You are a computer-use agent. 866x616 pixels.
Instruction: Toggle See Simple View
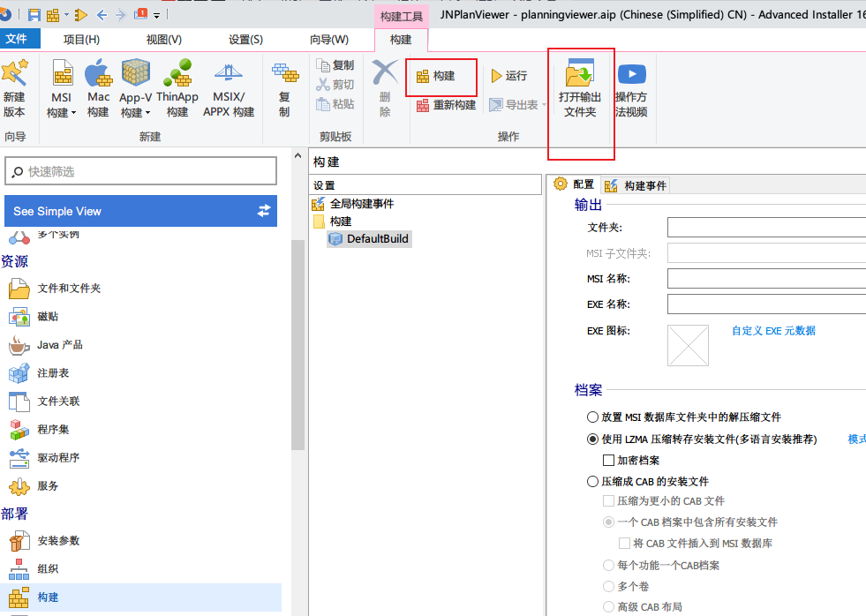[141, 211]
